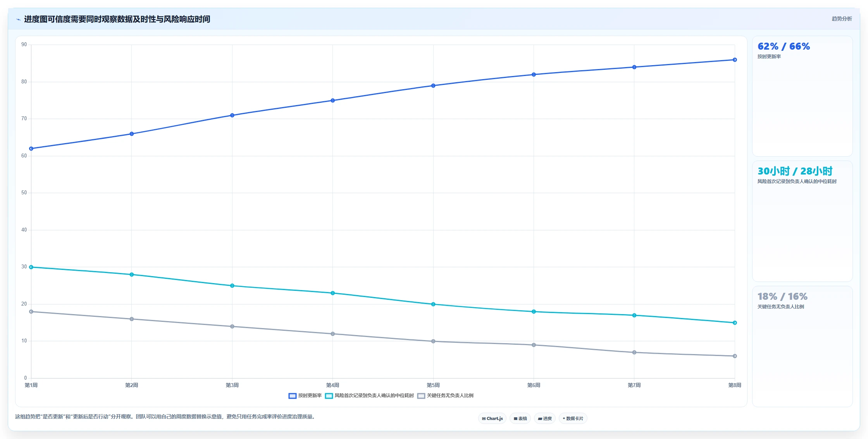Click the blue week-7 point at 84

634,67
